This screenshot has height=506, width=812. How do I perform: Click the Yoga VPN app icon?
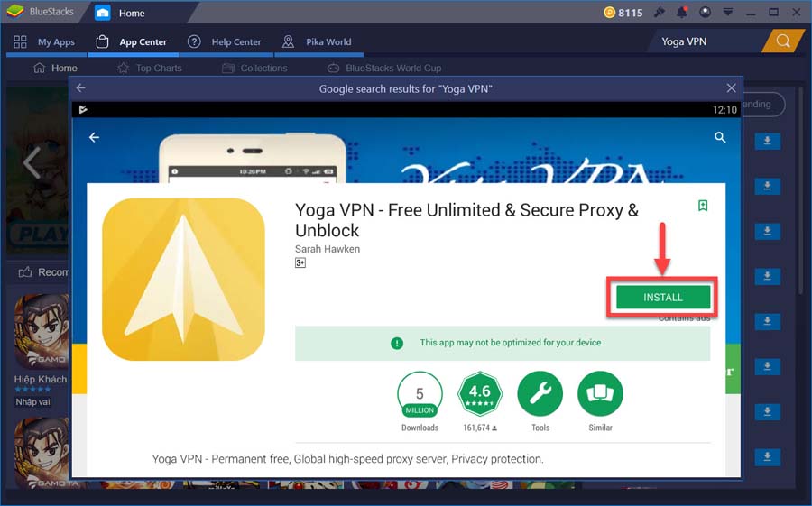point(183,279)
